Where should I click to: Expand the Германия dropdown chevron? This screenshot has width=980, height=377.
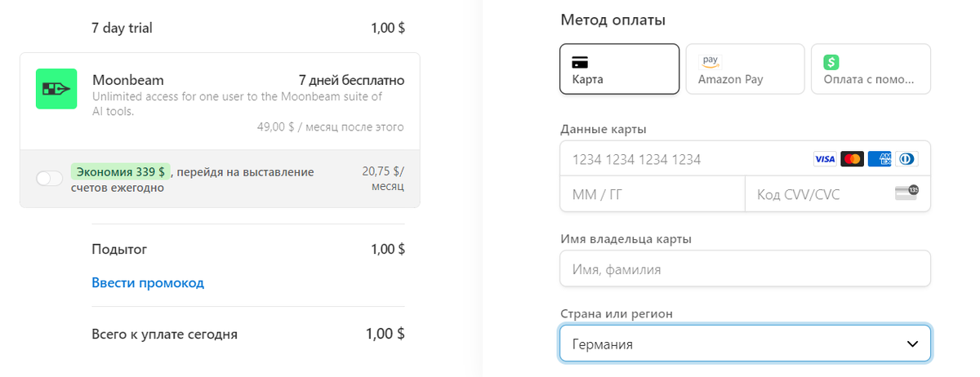coord(913,344)
